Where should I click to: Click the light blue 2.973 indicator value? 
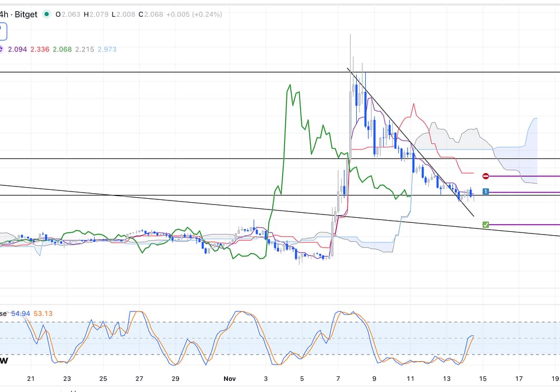click(107, 49)
